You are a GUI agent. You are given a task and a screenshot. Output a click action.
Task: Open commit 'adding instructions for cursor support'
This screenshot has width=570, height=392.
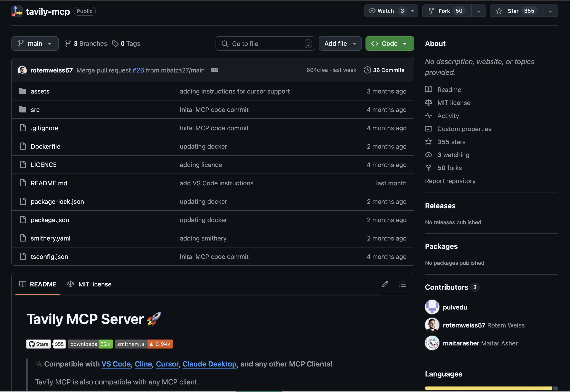[x=235, y=91]
